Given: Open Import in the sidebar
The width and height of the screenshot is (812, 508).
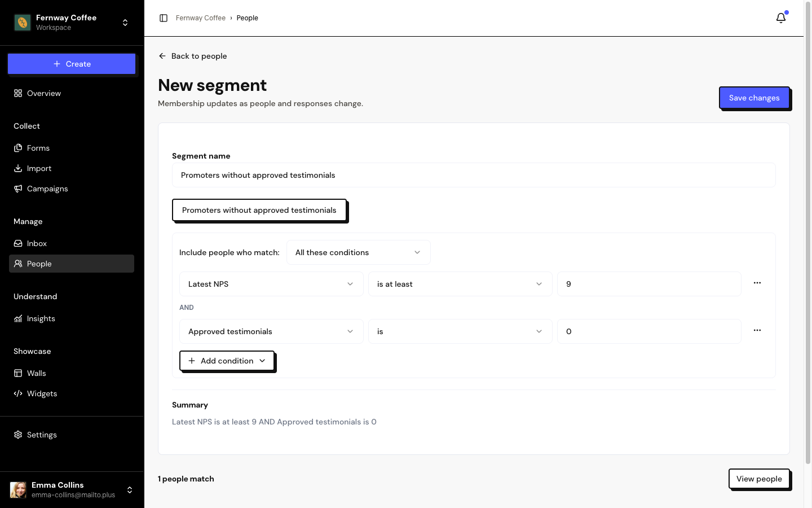Looking at the screenshot, I should coord(72,168).
